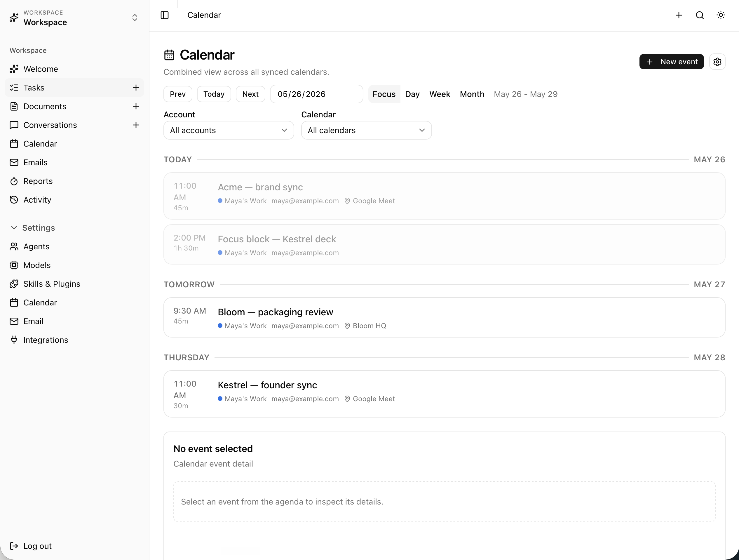Toggle the sidebar panel icon
Image resolution: width=739 pixels, height=560 pixels.
click(x=165, y=15)
